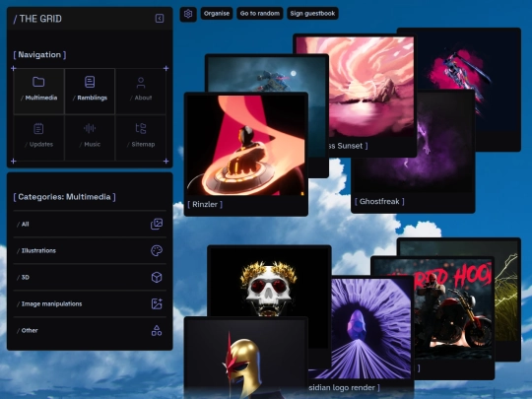Click the 'sidian logo render ]' caption

coord(344,387)
